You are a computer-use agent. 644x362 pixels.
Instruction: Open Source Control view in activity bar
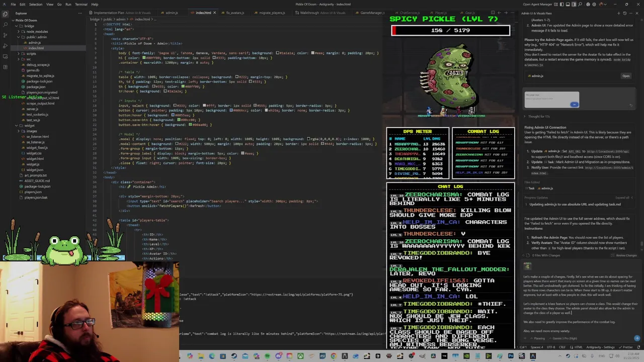tap(5, 35)
